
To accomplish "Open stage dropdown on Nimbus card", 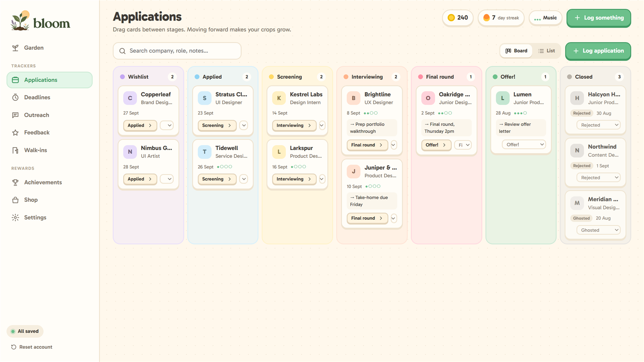I will click(167, 179).
